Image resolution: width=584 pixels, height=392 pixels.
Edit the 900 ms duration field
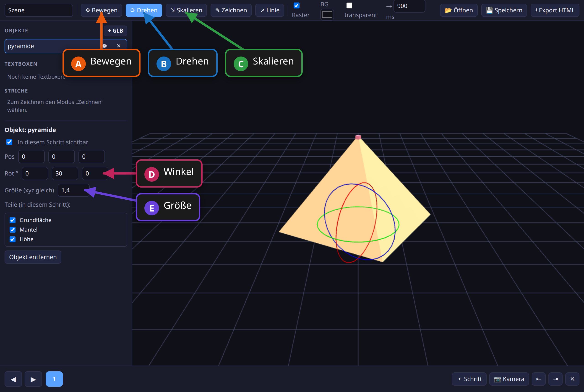[409, 6]
